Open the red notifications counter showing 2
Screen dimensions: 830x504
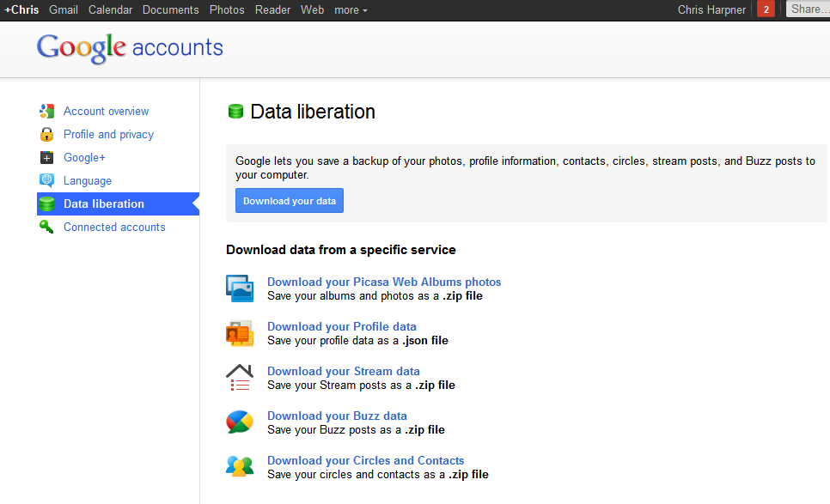tap(766, 9)
